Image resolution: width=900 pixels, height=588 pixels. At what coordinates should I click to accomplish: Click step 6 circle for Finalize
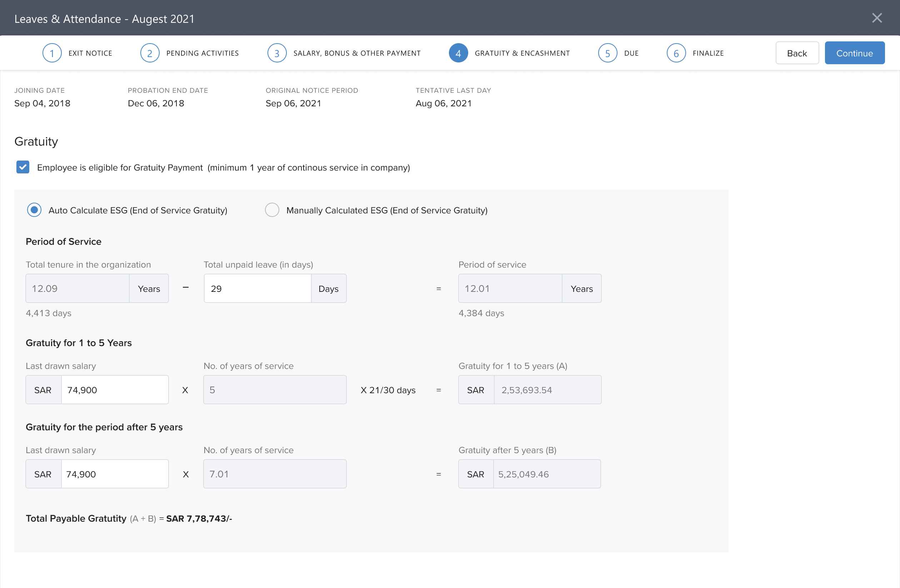tap(676, 53)
